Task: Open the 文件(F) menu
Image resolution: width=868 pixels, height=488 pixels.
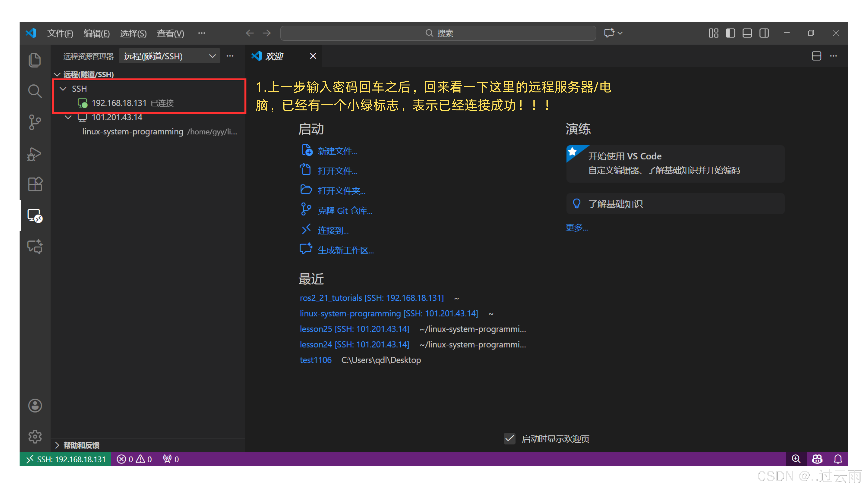Action: point(60,33)
